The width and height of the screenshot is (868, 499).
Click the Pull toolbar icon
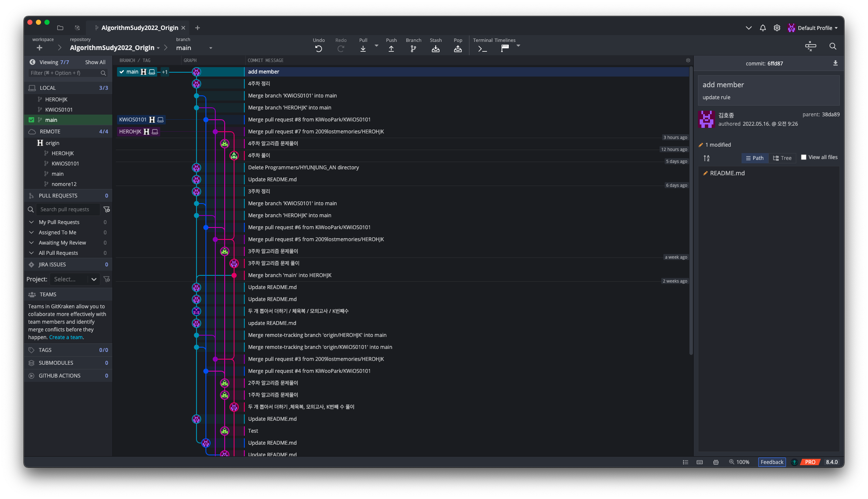tap(363, 49)
